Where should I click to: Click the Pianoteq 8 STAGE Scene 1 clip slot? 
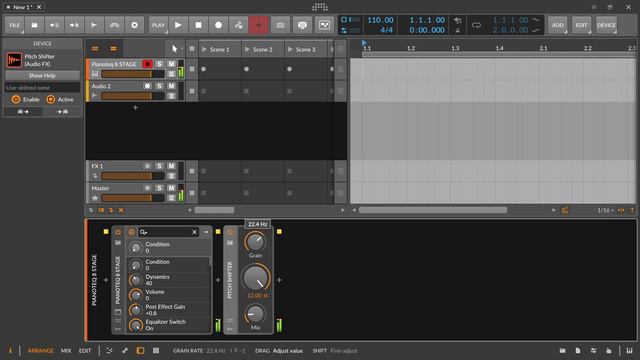click(x=220, y=69)
